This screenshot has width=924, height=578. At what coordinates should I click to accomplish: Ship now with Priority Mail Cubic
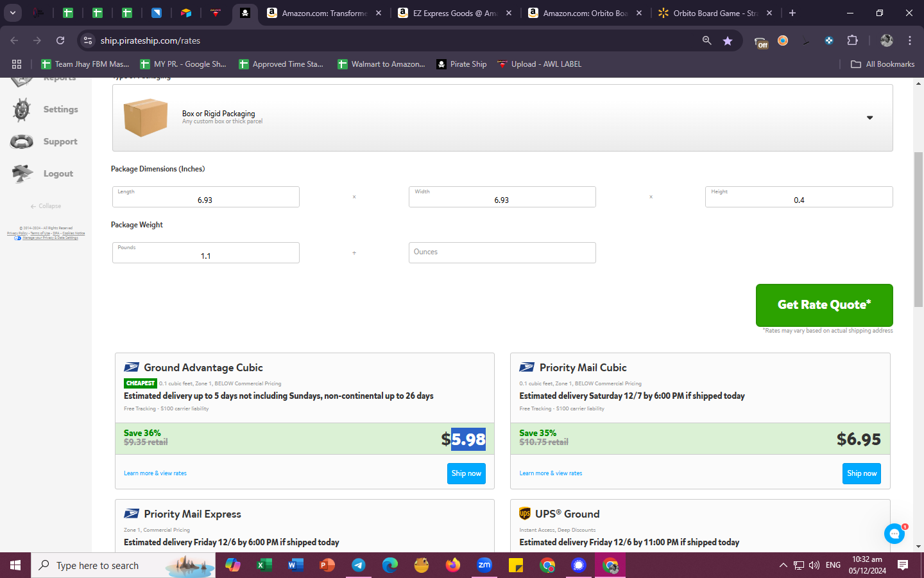click(861, 473)
